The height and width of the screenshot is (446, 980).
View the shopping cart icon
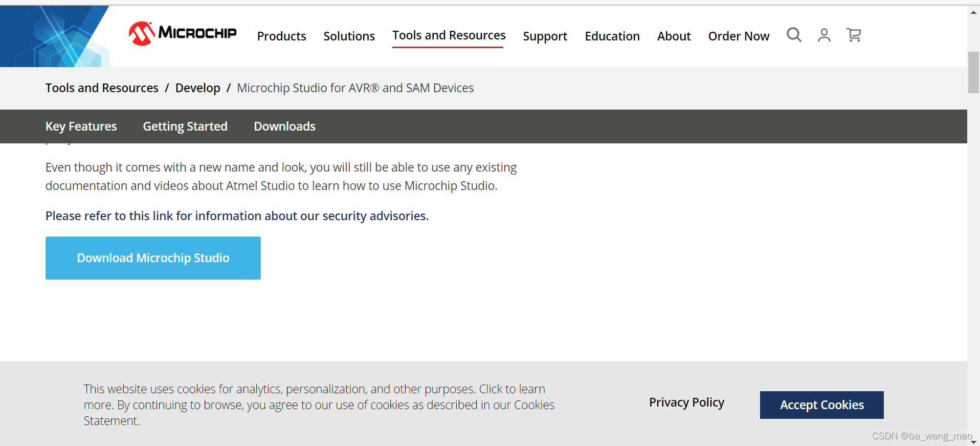[x=854, y=35]
